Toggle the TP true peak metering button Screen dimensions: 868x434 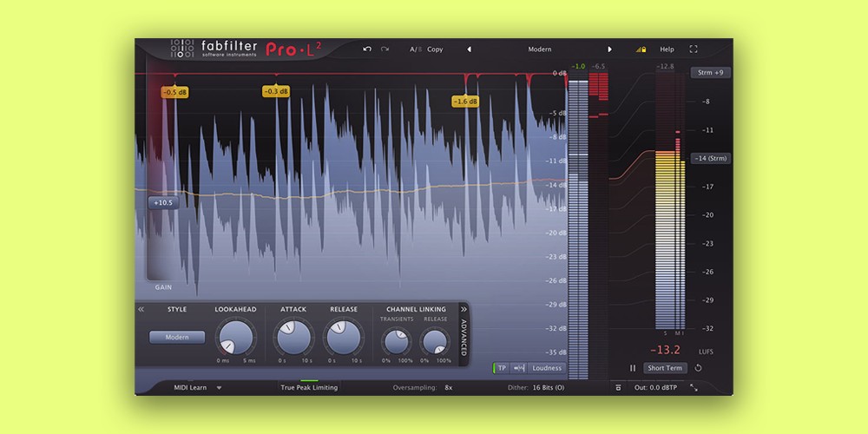(502, 368)
